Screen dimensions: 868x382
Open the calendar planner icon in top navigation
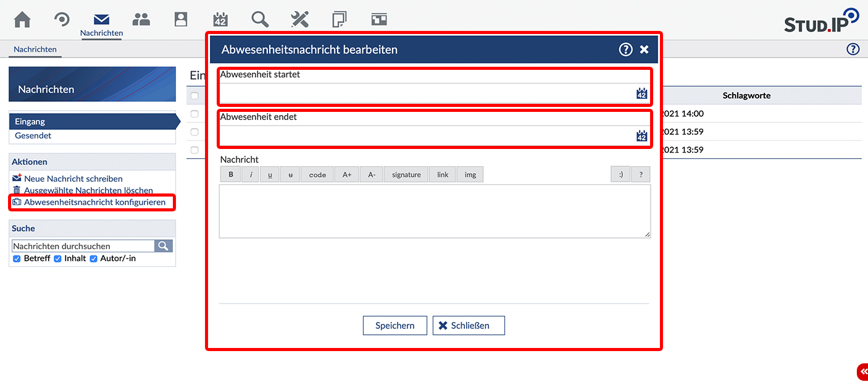click(x=220, y=19)
